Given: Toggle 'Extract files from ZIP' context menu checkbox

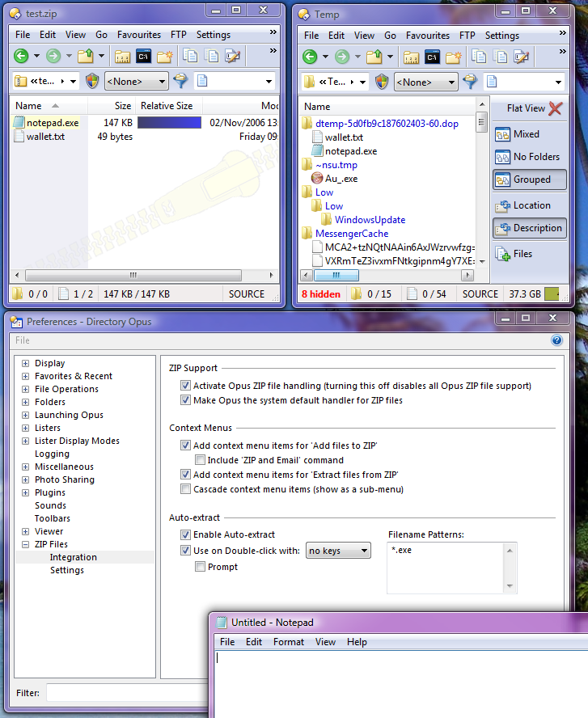Looking at the screenshot, I should [x=185, y=475].
